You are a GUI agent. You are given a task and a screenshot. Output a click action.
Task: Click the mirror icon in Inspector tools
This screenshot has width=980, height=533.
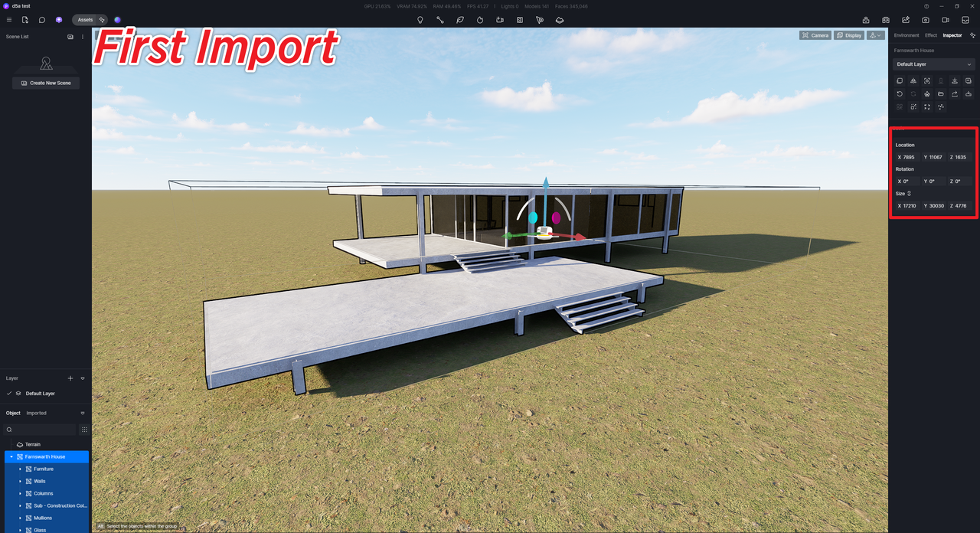coord(913,80)
